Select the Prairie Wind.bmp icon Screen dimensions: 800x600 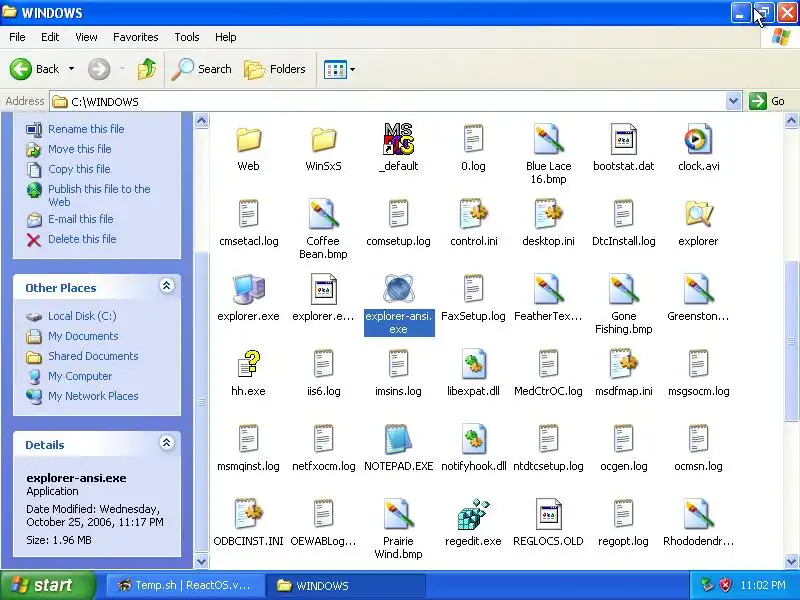point(398,514)
